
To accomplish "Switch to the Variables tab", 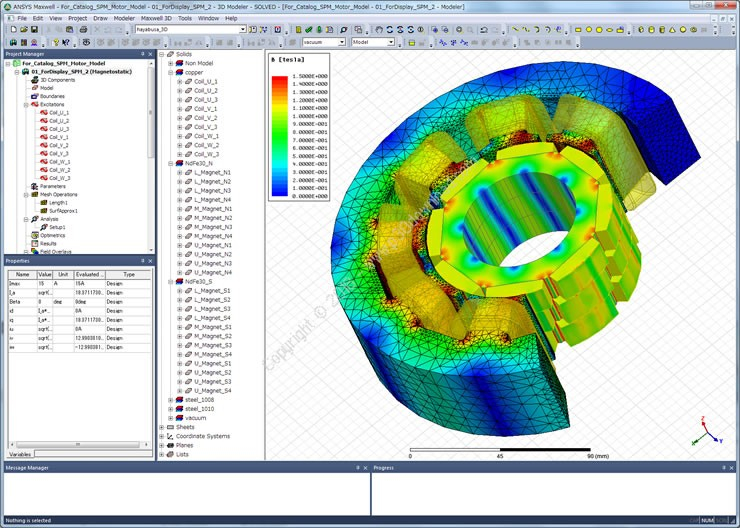I will pos(20,454).
